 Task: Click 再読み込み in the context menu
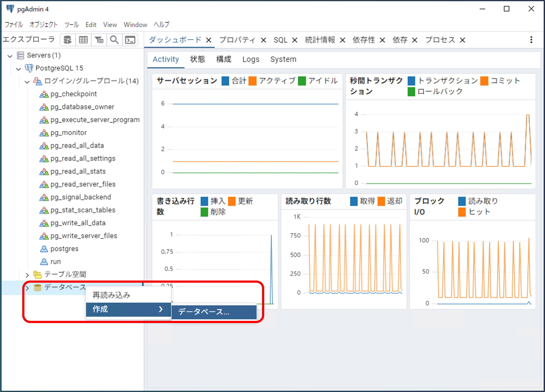[x=112, y=295]
